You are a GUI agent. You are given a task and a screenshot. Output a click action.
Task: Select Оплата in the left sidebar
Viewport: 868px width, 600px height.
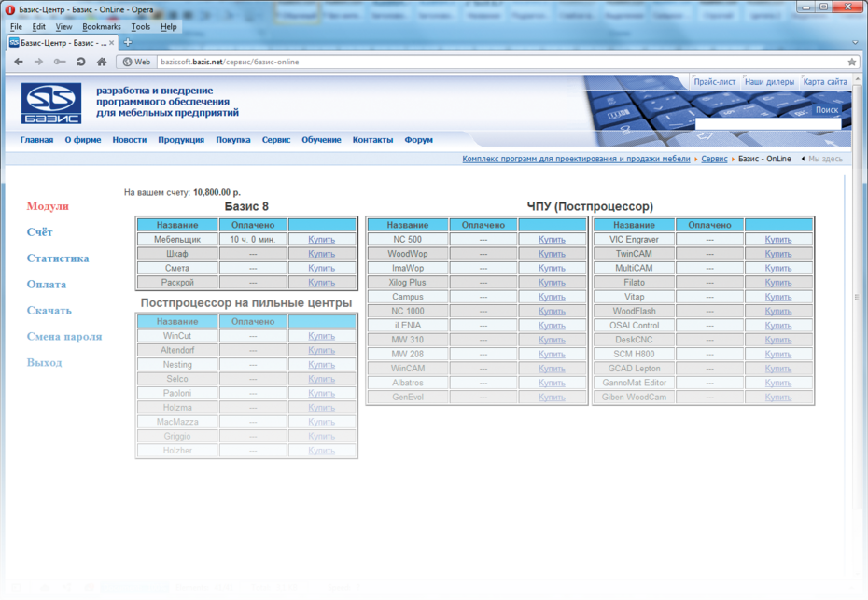(47, 285)
